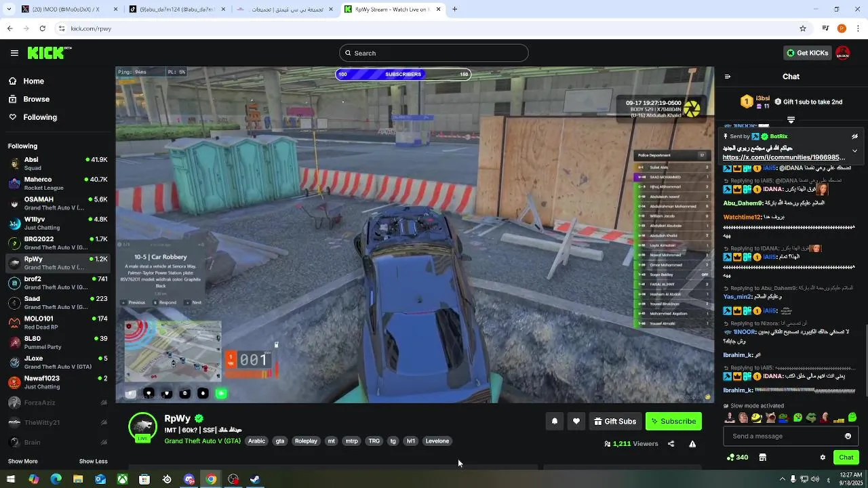The height and width of the screenshot is (488, 868).
Task: Expand the pinned BotRix message chevron
Action: (854, 150)
